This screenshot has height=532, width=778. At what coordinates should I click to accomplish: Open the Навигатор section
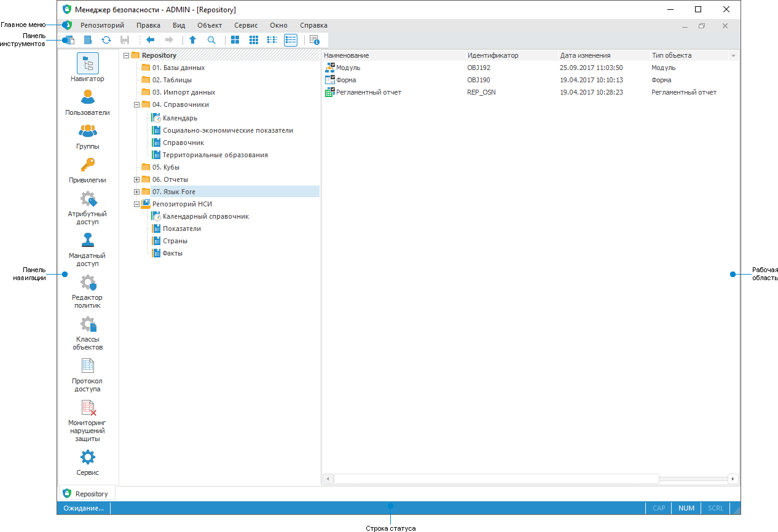[87, 68]
